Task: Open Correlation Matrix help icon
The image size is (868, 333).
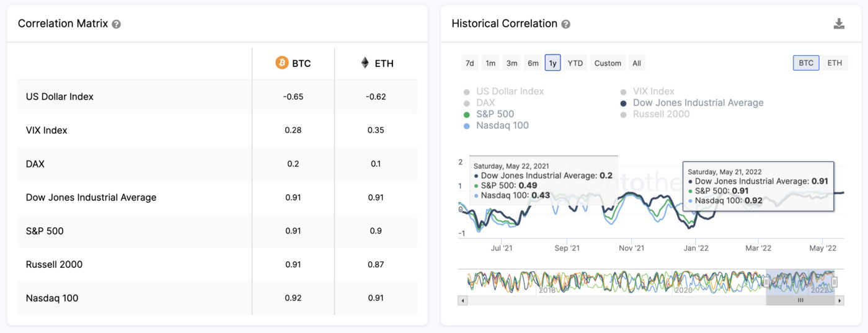Action: click(x=117, y=24)
